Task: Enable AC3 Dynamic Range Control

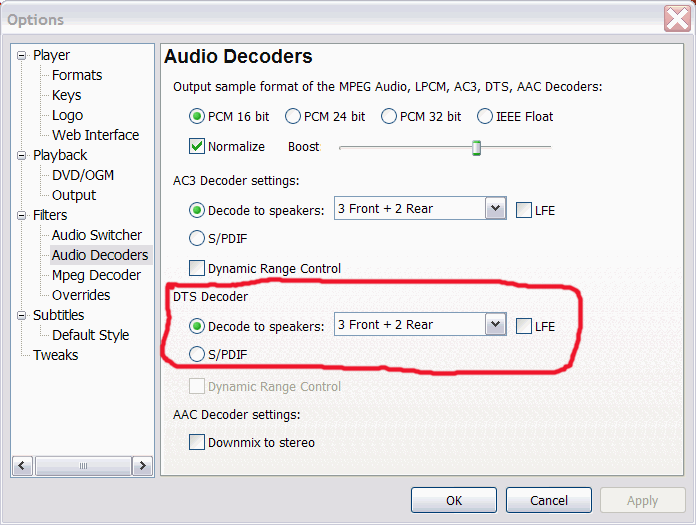Action: 197,268
